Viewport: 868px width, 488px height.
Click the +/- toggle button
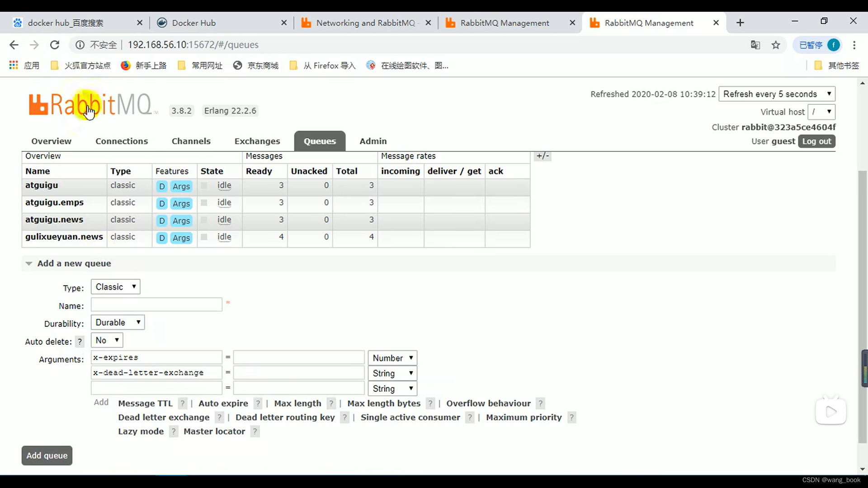[542, 155]
